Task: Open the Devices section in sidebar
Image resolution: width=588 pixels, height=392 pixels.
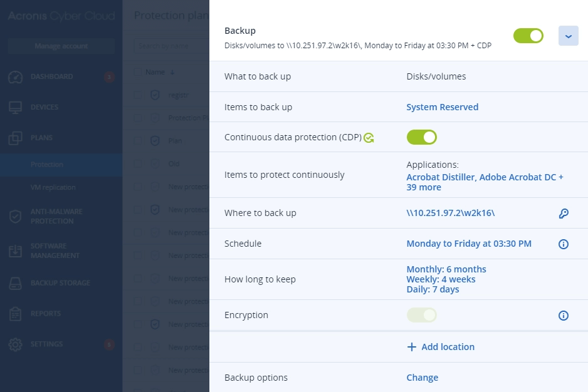Action: (45, 107)
